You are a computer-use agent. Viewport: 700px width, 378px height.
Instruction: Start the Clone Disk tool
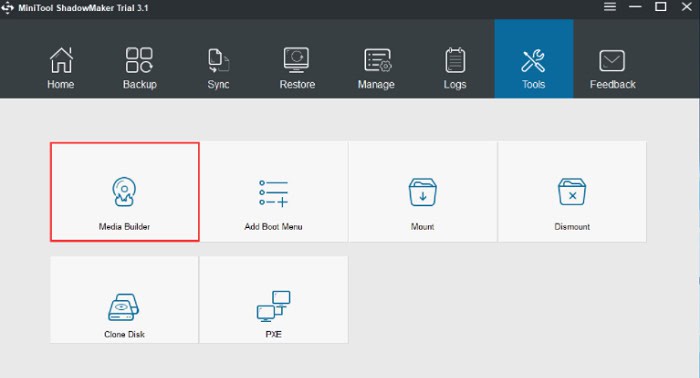[x=125, y=299]
